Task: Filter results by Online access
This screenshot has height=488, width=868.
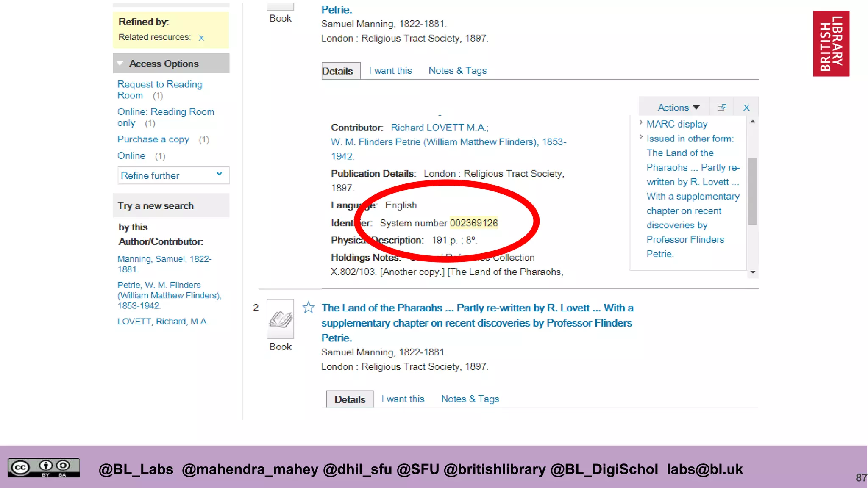Action: (x=131, y=156)
